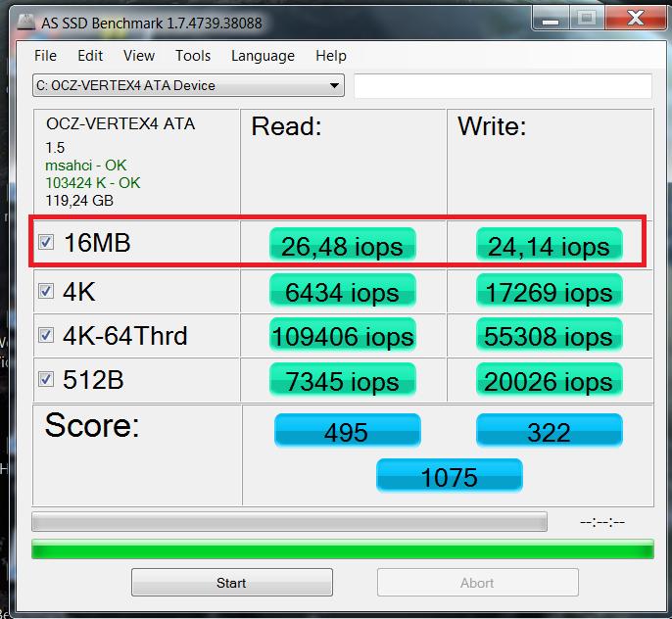This screenshot has height=619, width=672.
Task: Click the empty text field beside drive dropdown
Action: [x=503, y=85]
